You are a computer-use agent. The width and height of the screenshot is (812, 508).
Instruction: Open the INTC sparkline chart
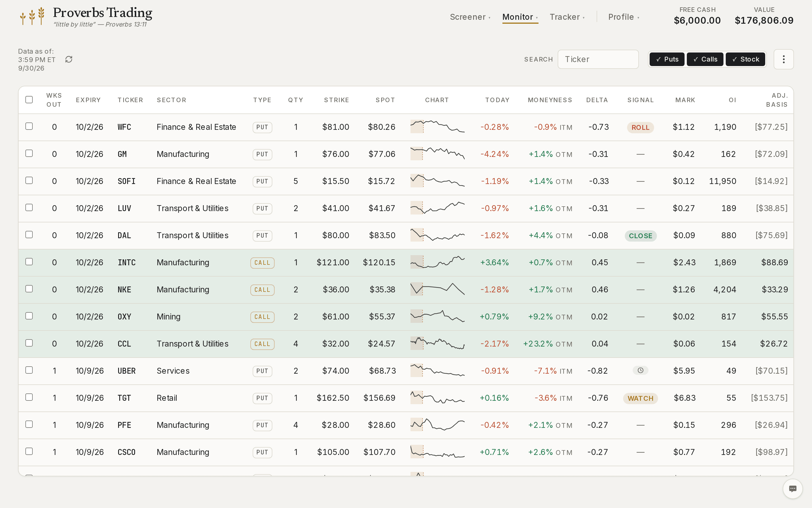[437, 262]
